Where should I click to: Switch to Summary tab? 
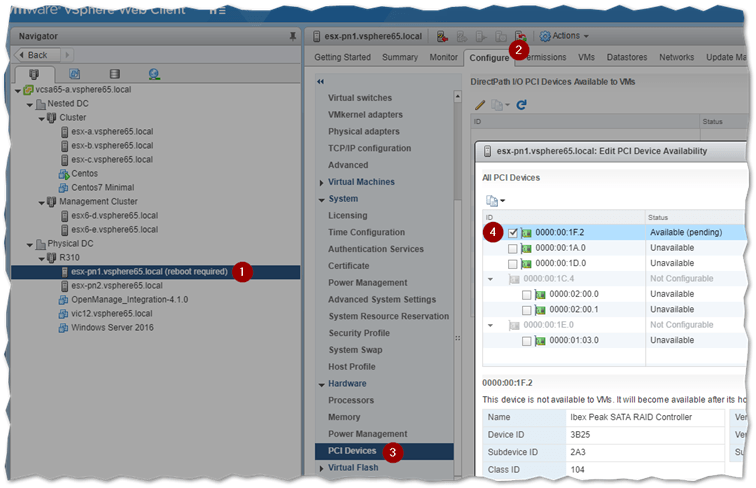click(x=400, y=57)
